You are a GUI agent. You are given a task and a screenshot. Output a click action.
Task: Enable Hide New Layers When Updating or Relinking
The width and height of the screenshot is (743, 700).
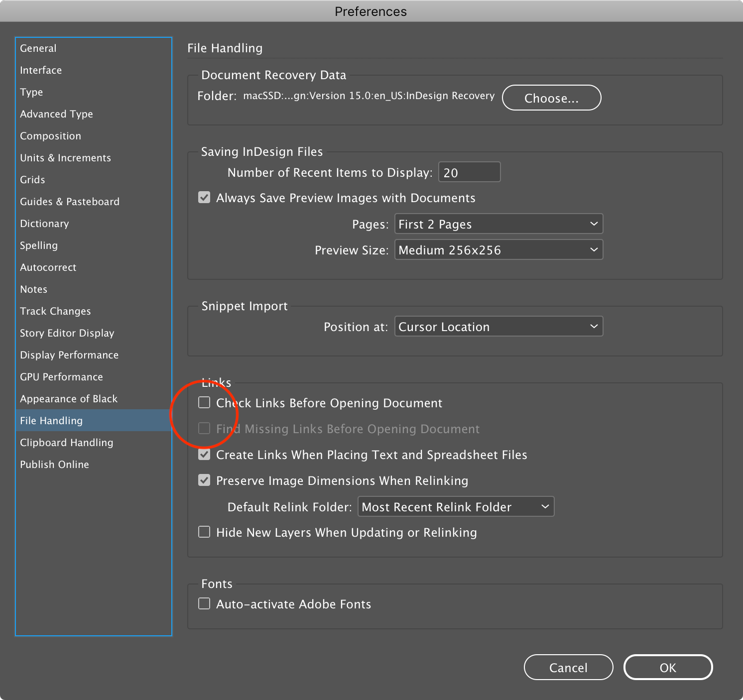pyautogui.click(x=204, y=532)
